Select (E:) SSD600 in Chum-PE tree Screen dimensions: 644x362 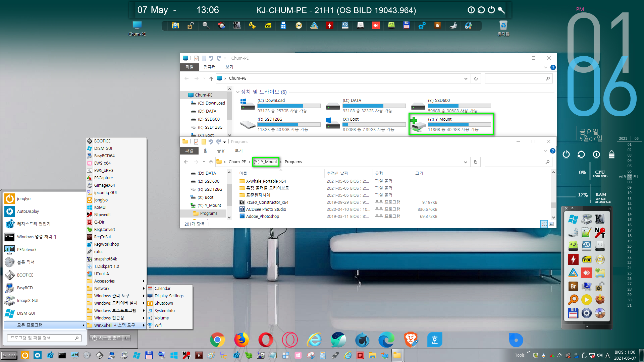tap(208, 119)
